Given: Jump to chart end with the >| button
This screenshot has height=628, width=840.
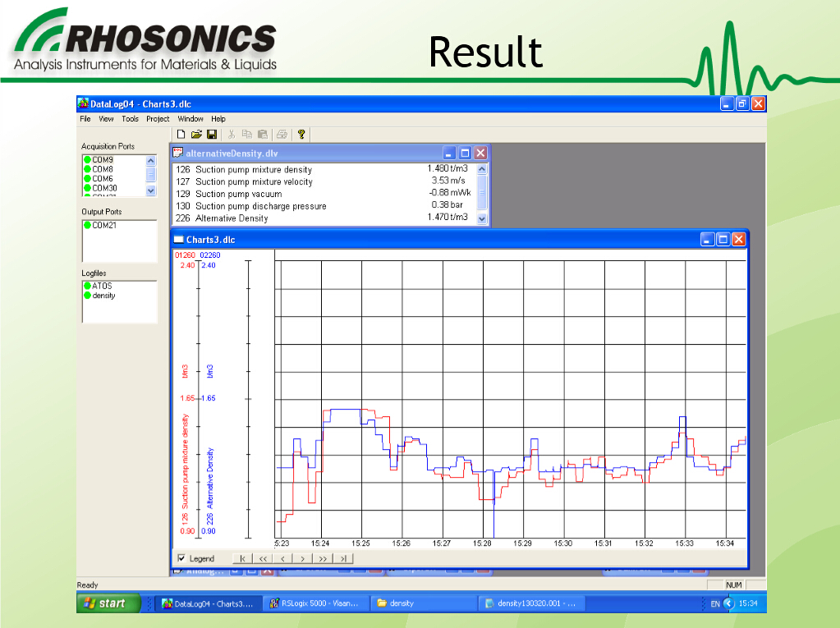Looking at the screenshot, I should tap(343, 558).
